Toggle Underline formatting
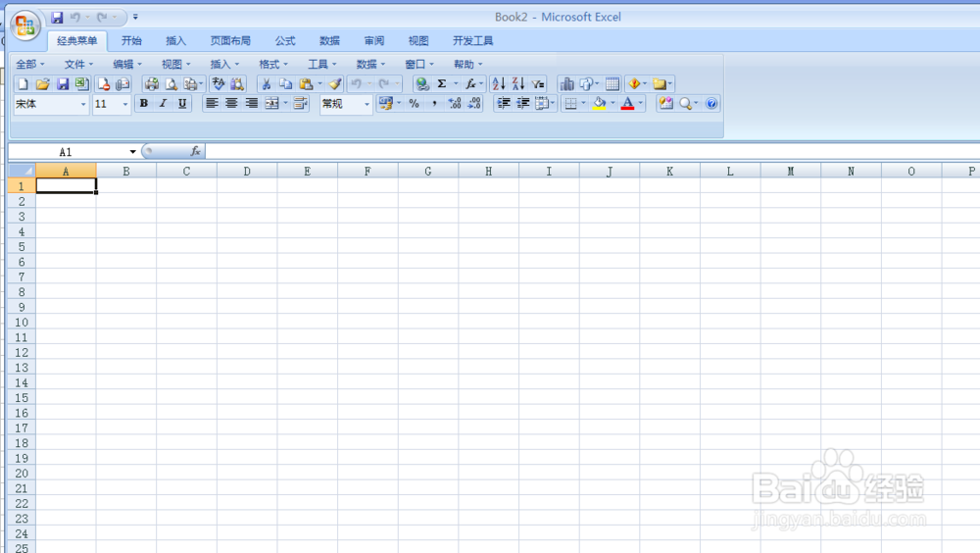This screenshot has height=553, width=980. point(182,104)
